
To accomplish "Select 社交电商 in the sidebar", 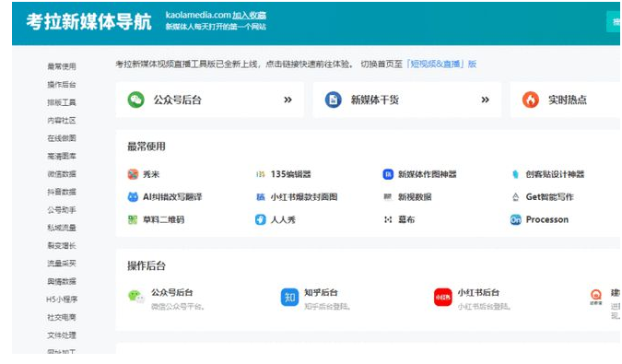I will 62,317.
